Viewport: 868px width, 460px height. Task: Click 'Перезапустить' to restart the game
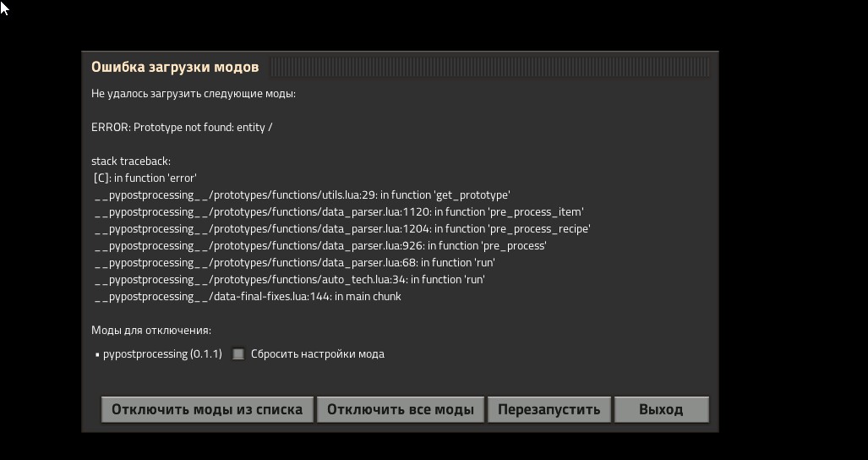[x=549, y=409]
